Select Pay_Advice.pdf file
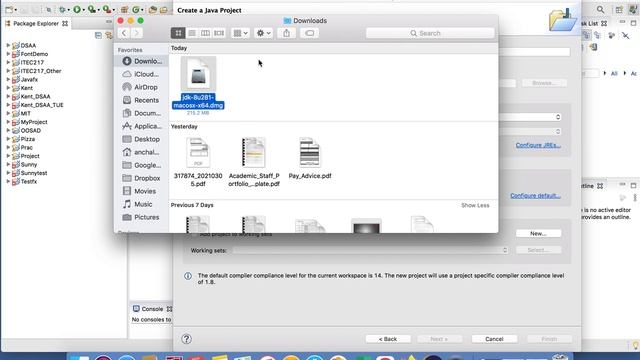This screenshot has height=360, width=640. tap(310, 158)
